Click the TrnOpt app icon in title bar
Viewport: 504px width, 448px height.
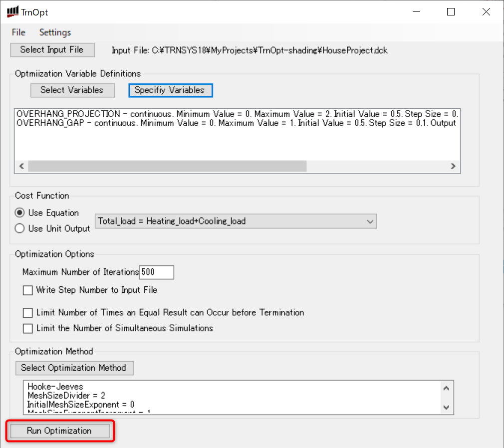pyautogui.click(x=12, y=12)
